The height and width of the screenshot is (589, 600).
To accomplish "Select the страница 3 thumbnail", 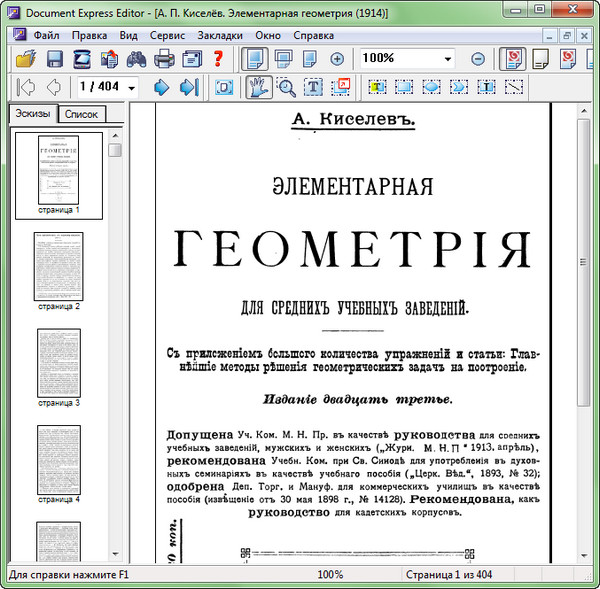I will 58,360.
